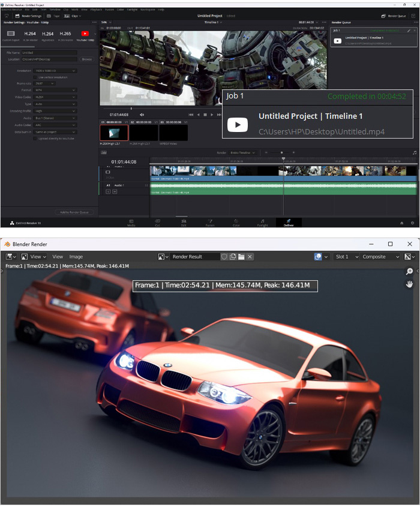Click the Render Settings toolbar icon
The height and width of the screenshot is (507, 420).
coord(17,16)
